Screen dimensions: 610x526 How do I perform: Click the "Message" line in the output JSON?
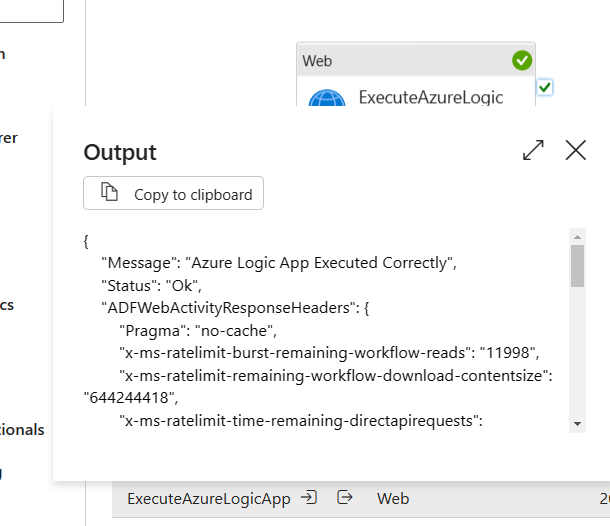pos(279,263)
